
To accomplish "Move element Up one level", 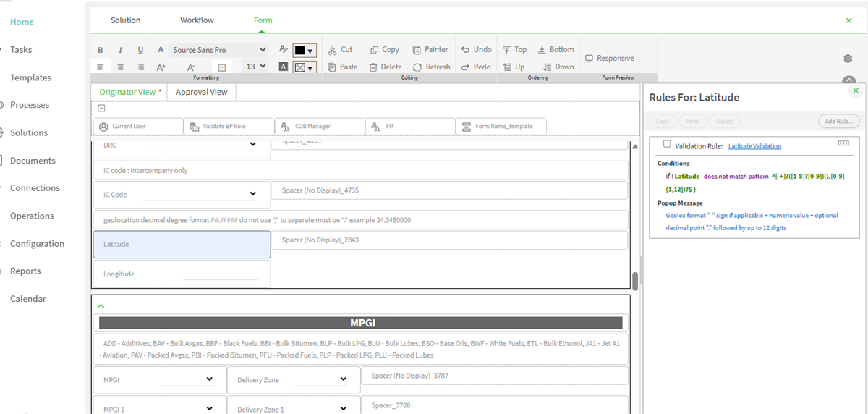I will pos(514,67).
